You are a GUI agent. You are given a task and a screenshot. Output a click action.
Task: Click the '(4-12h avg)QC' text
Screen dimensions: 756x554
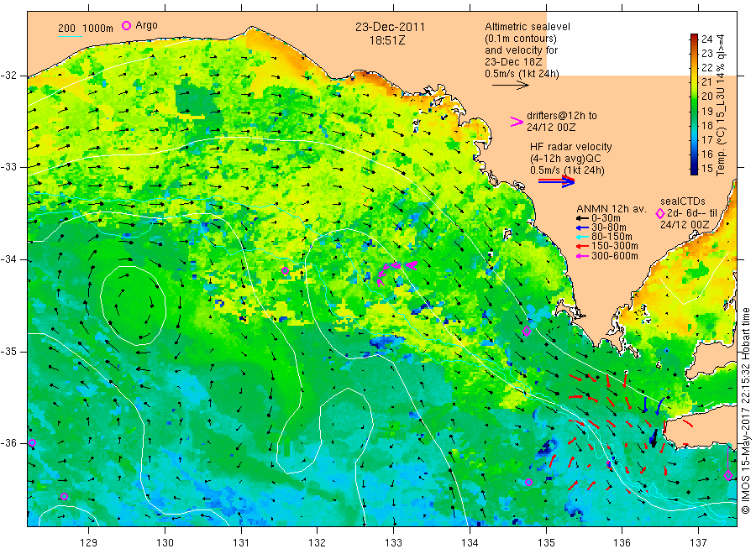565,159
